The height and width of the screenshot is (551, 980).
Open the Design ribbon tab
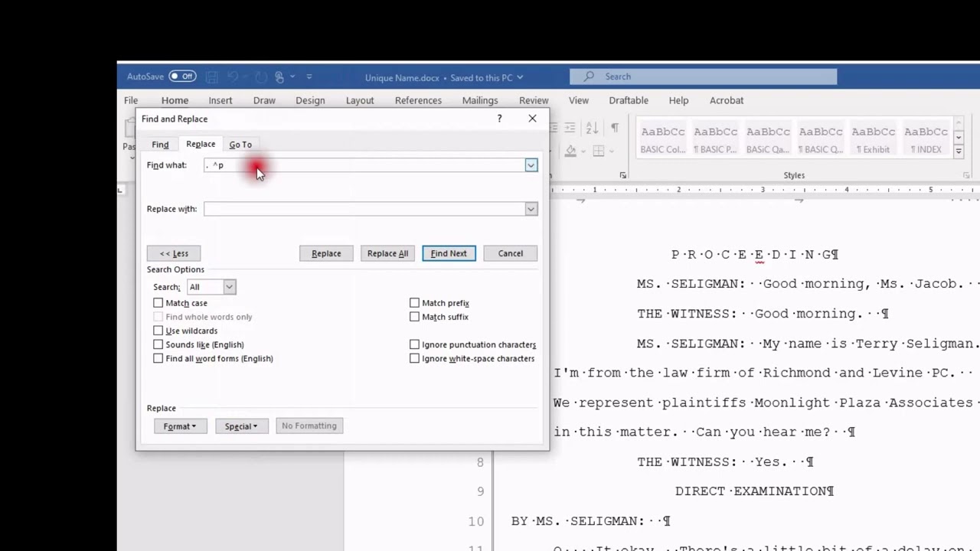click(x=310, y=100)
